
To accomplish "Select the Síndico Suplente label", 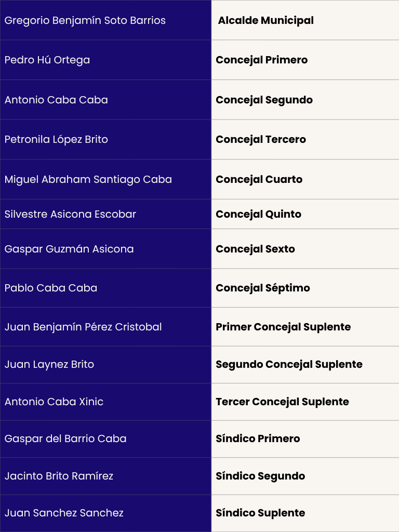I will 260,513.
